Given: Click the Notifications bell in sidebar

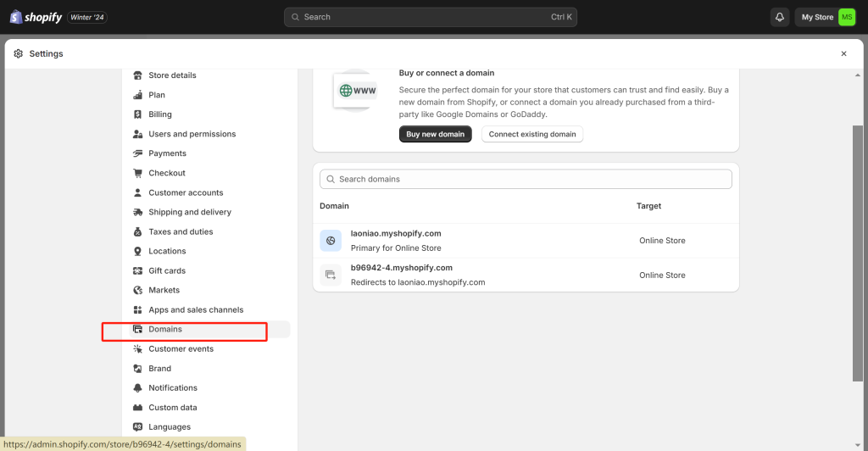Looking at the screenshot, I should [138, 388].
